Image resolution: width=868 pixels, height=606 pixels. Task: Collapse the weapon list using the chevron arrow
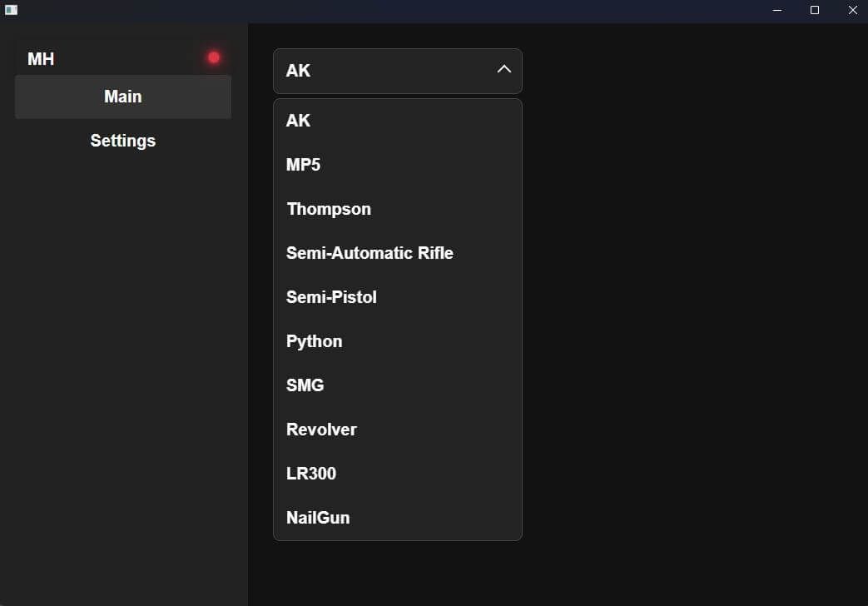click(503, 70)
